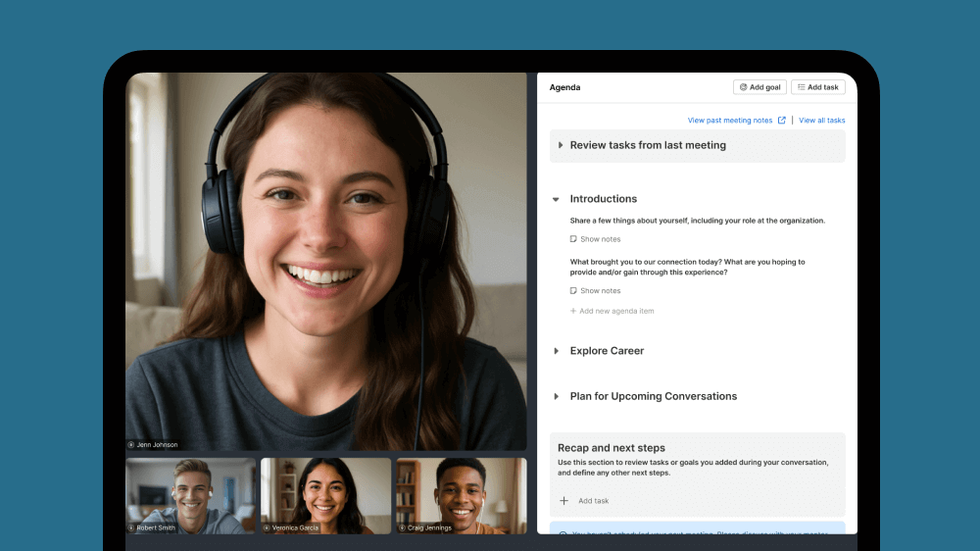Click the list icon inside Add task button
980x551 pixels.
point(802,87)
